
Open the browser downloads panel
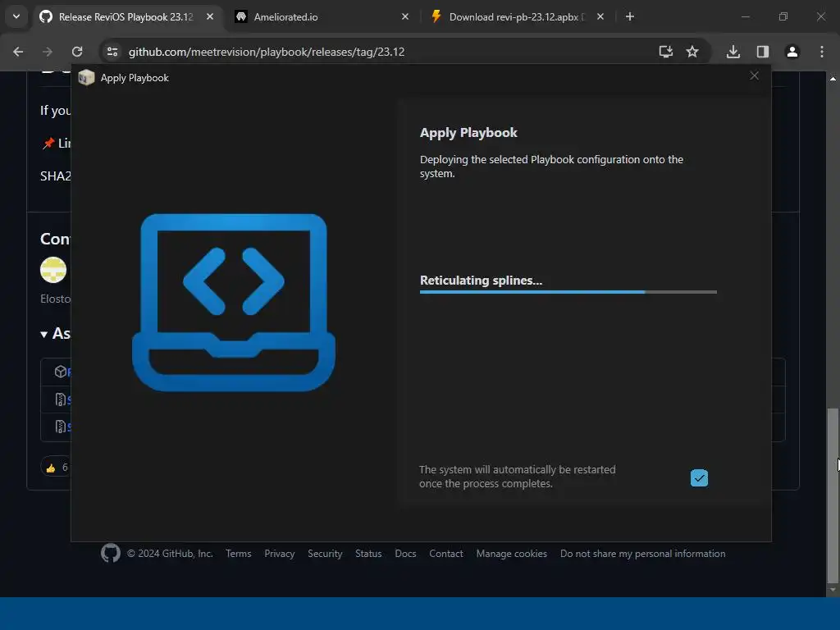tap(733, 52)
